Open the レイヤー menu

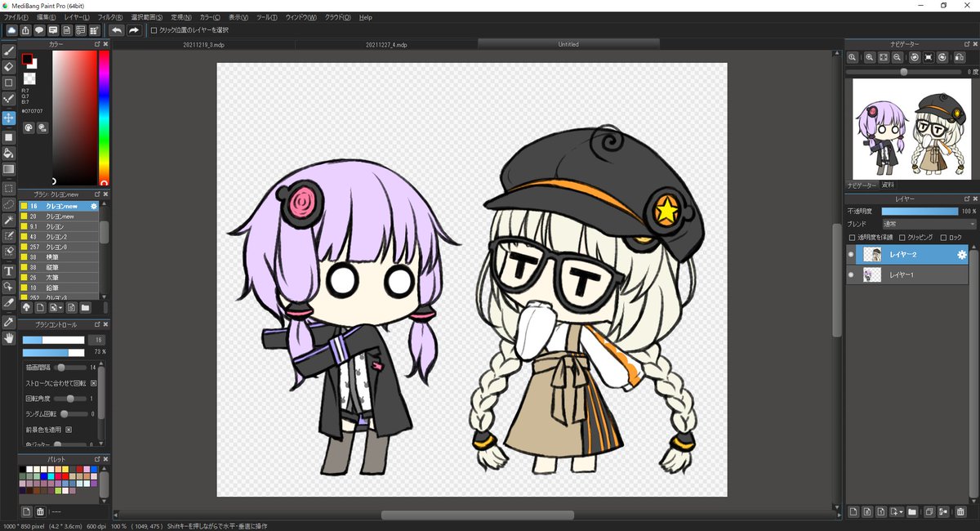pos(77,16)
